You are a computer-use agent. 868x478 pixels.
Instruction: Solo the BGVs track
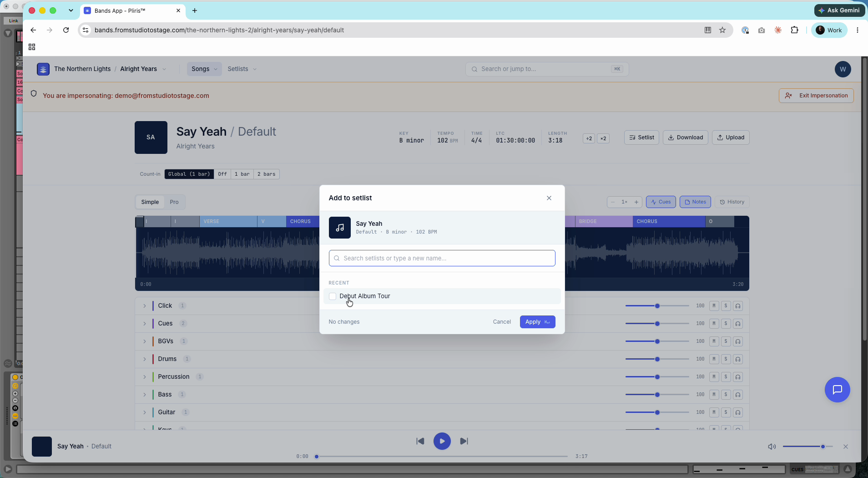(726, 341)
